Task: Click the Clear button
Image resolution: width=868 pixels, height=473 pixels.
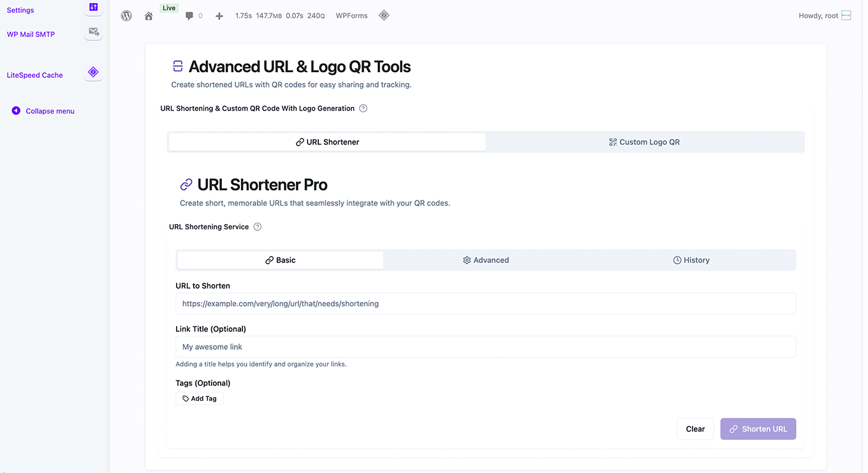Action: click(695, 429)
